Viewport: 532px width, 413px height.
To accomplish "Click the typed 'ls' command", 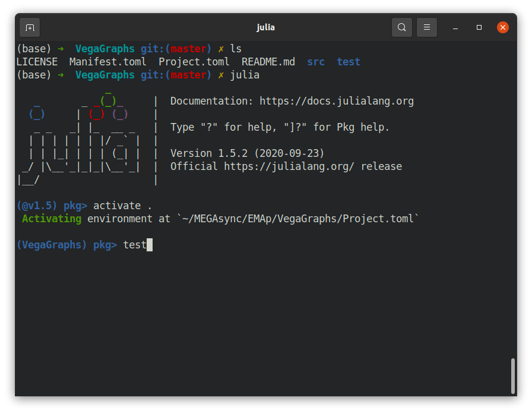I will point(236,49).
